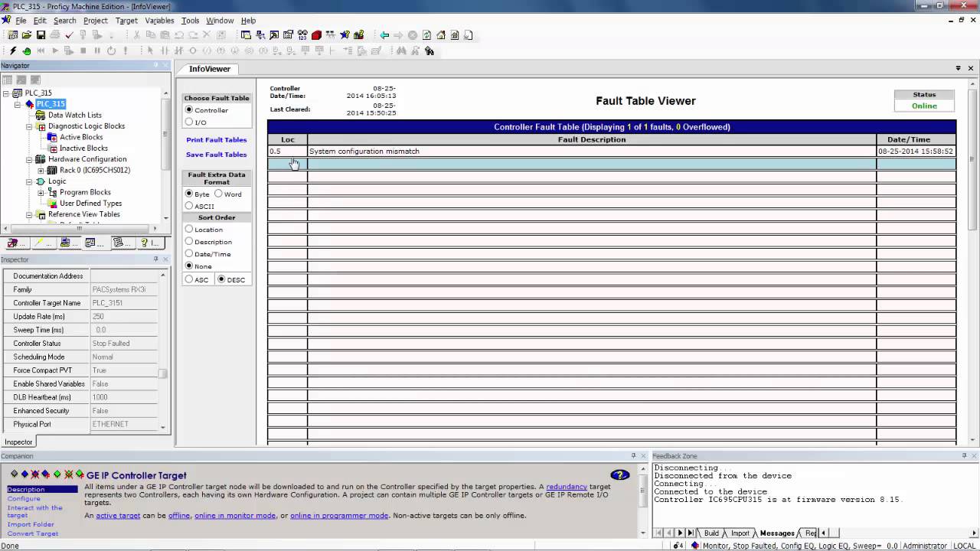Collapse Diagnostic Logic Blocks node
The image size is (980, 551).
click(x=29, y=126)
